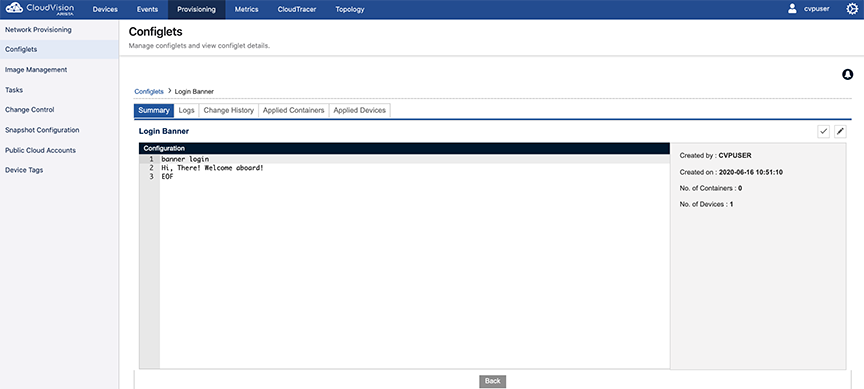Click line 2 of the configuration text
Image resolution: width=864 pixels, height=389 pixels.
pyautogui.click(x=212, y=168)
